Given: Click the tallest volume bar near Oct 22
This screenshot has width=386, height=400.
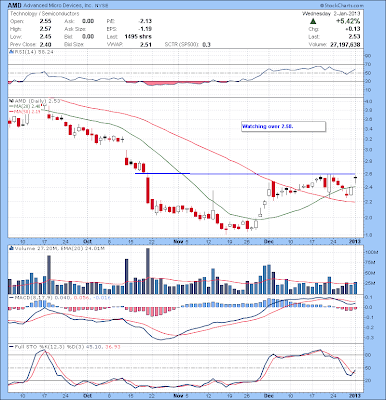Looking at the screenshot, I should pos(148,271).
